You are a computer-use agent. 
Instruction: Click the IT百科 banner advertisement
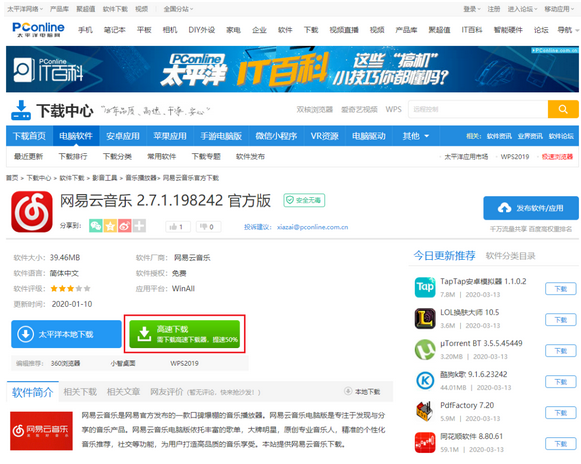coord(292,69)
